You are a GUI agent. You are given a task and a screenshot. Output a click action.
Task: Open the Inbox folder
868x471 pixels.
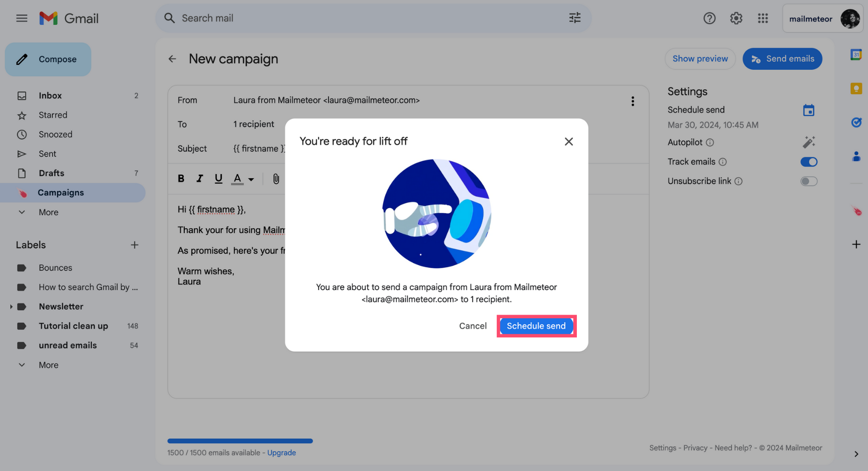[74, 96]
